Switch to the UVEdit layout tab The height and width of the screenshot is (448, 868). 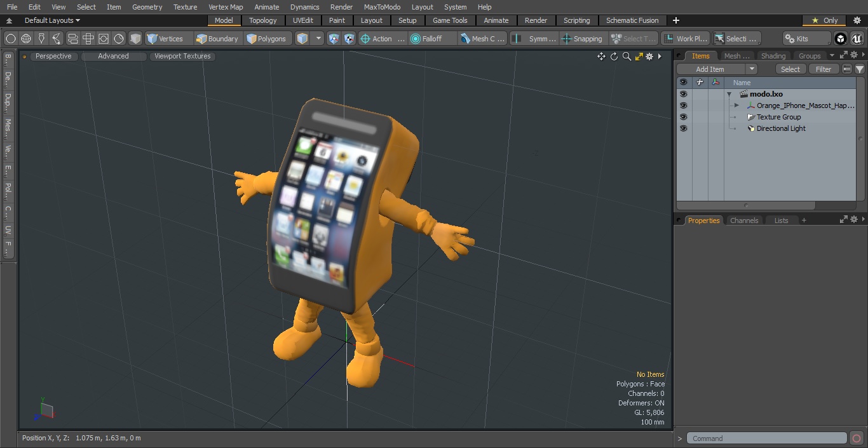tap(303, 20)
